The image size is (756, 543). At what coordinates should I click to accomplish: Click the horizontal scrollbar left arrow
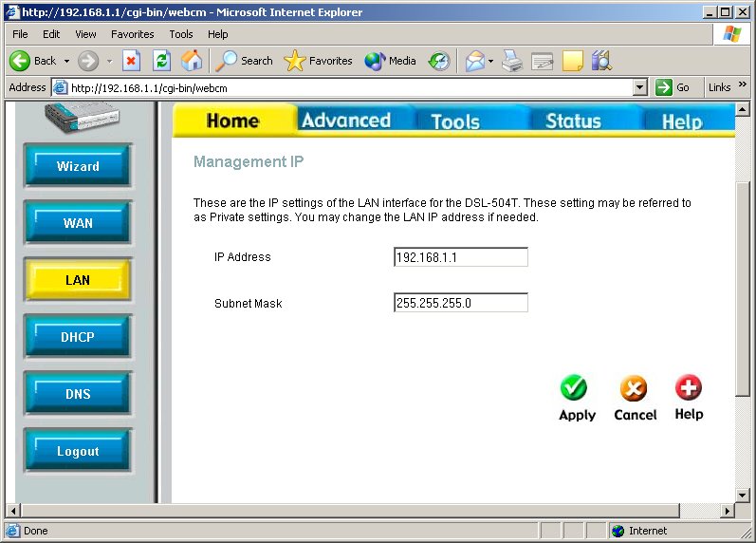[13, 510]
